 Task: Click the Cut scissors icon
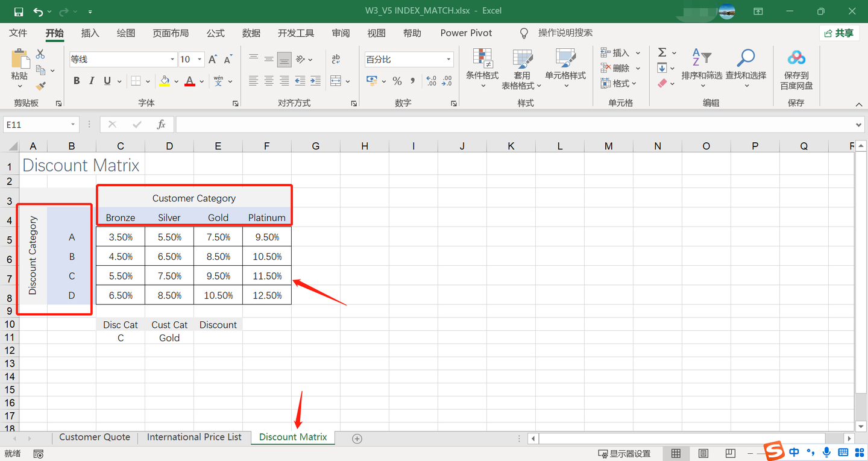pos(40,54)
